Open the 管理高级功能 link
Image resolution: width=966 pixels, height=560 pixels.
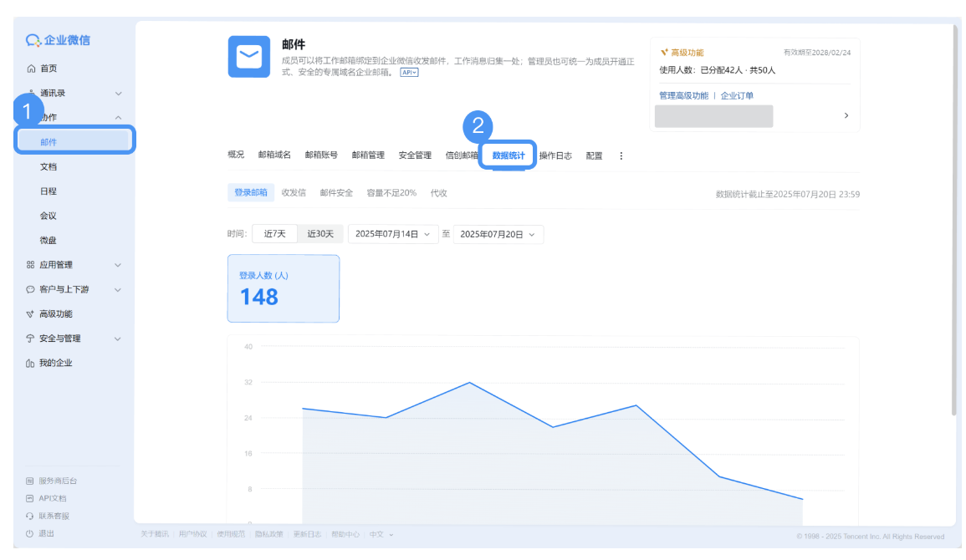pyautogui.click(x=684, y=95)
